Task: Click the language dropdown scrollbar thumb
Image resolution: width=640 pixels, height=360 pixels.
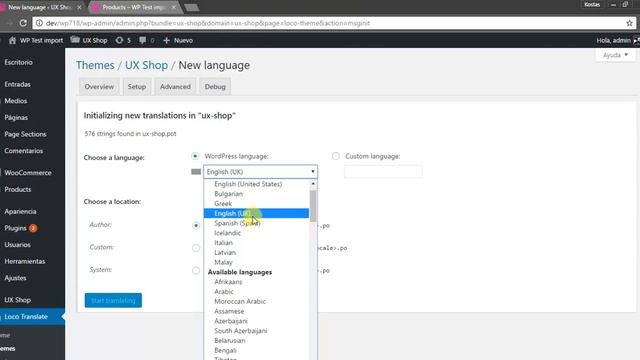Action: point(313,206)
